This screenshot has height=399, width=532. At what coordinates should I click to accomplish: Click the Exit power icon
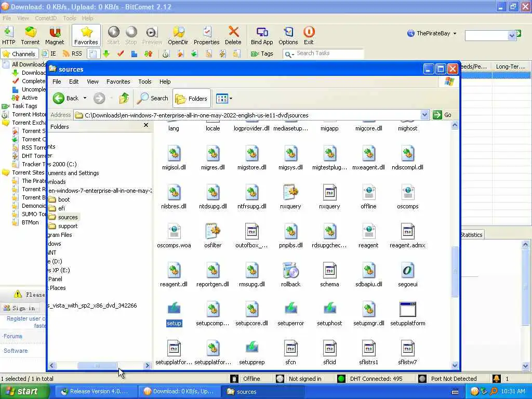click(309, 36)
